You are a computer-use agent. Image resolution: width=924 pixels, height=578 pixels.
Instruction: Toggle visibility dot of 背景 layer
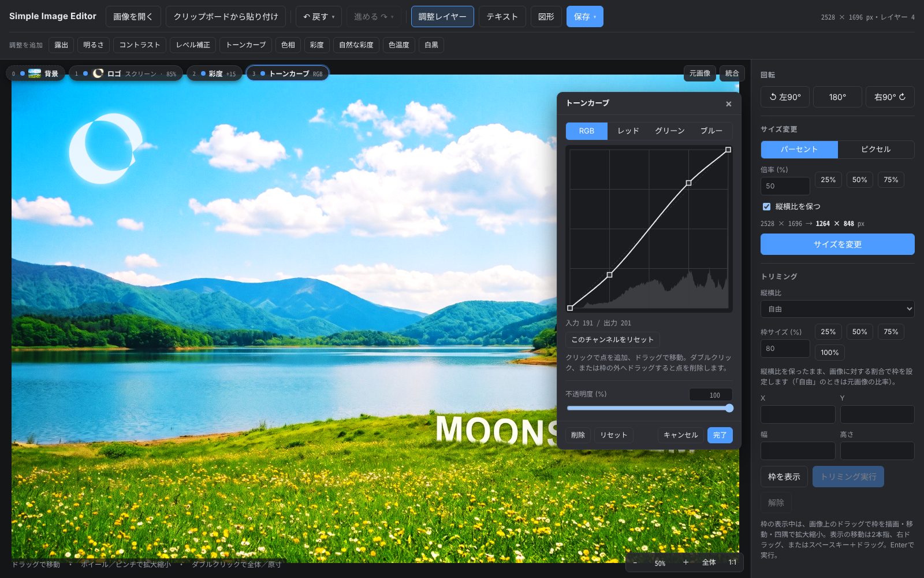point(23,73)
